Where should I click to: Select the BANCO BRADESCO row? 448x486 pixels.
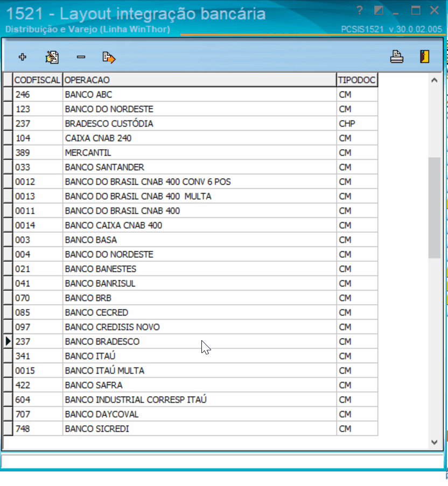(191, 342)
